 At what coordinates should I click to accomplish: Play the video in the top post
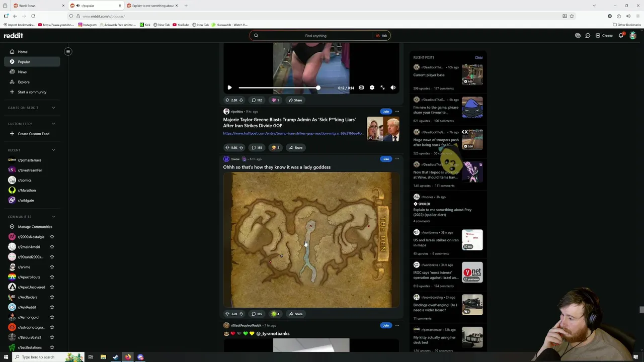229,87
